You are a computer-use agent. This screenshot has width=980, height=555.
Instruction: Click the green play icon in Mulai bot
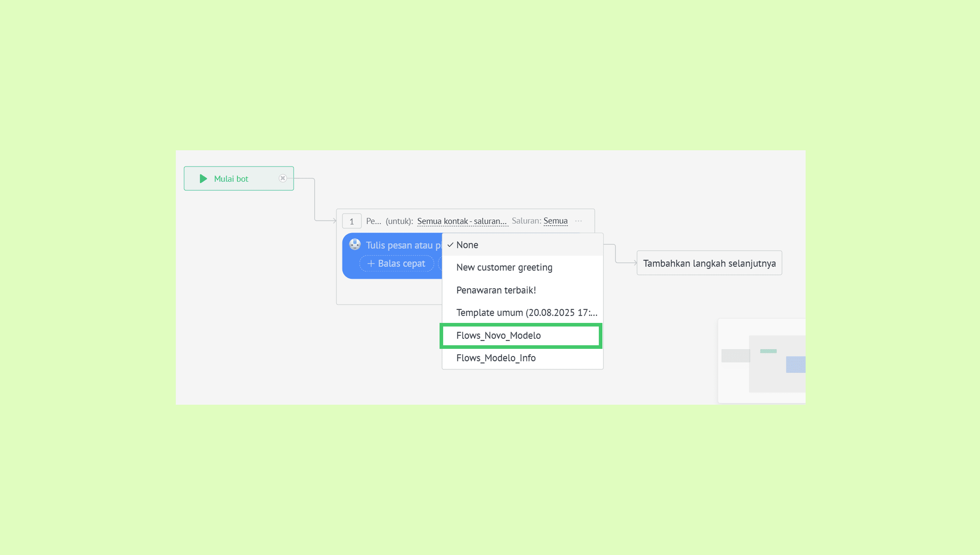pos(203,178)
